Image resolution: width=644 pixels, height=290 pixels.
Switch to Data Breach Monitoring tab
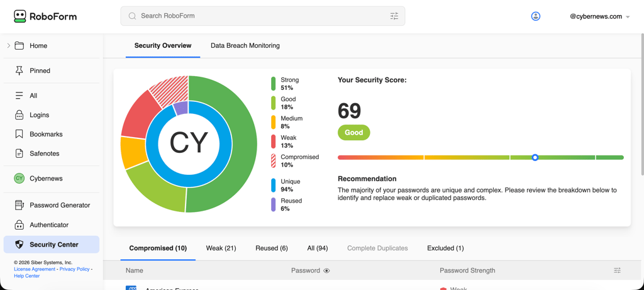point(245,45)
